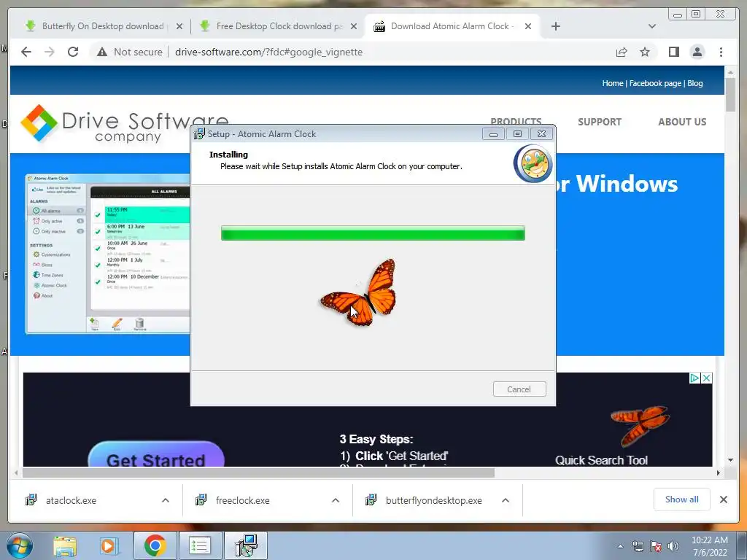Click the Get Started ad button
This screenshot has width=747, height=560.
pos(156,455)
